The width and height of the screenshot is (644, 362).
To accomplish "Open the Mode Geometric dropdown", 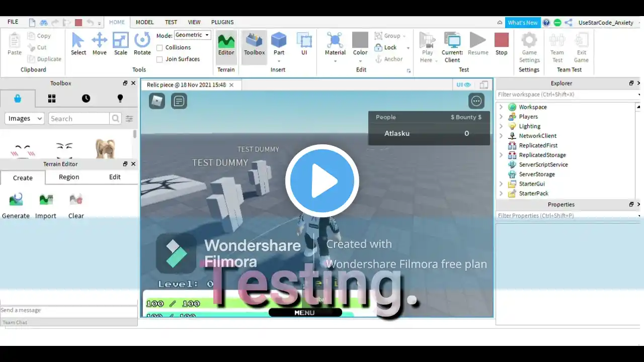I will (192, 35).
